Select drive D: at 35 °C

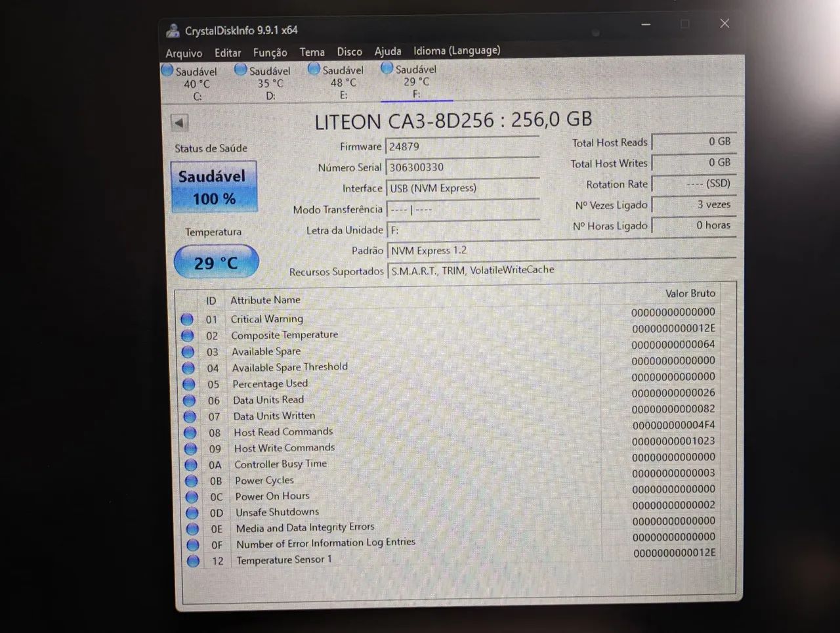pyautogui.click(x=263, y=83)
